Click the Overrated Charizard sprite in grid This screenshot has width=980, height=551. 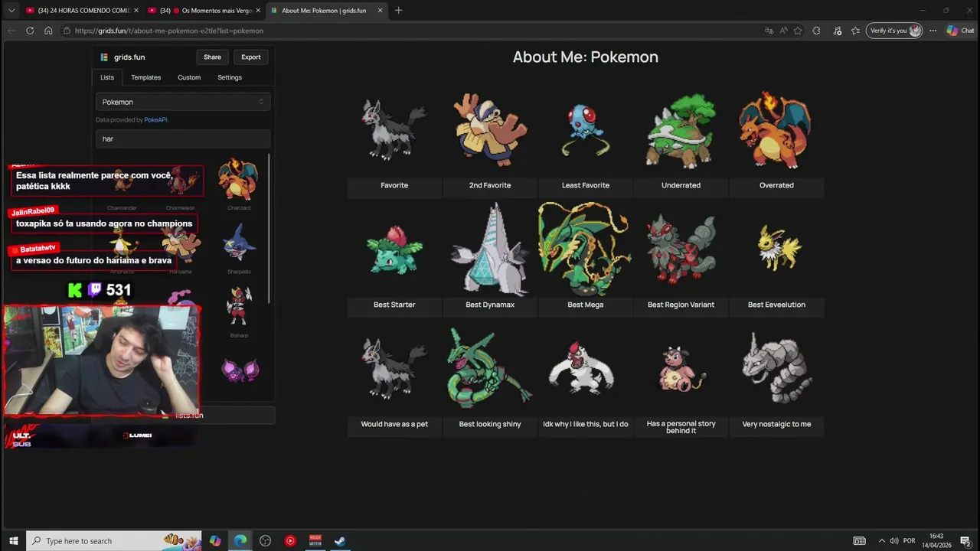[776, 130]
